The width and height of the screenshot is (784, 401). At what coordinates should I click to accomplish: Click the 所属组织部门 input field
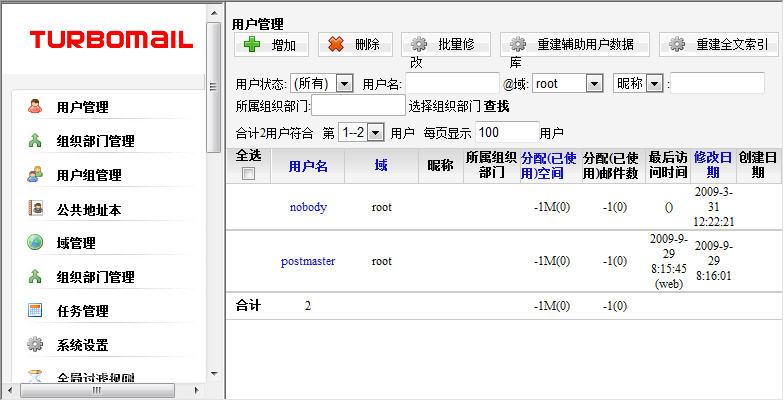pyautogui.click(x=358, y=106)
